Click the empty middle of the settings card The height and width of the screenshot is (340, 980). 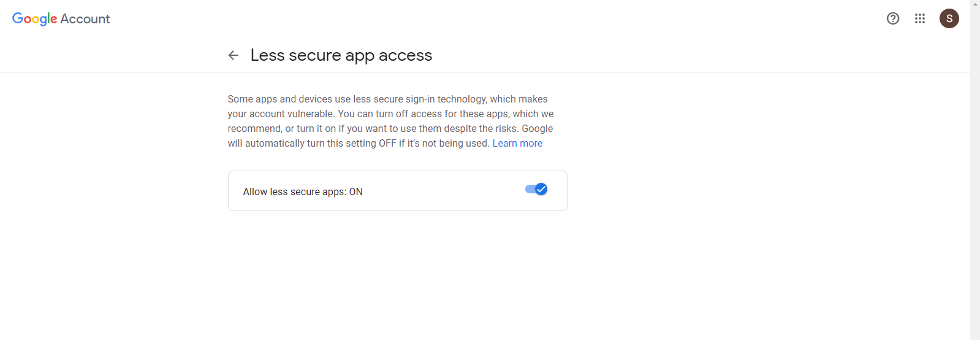click(441, 191)
